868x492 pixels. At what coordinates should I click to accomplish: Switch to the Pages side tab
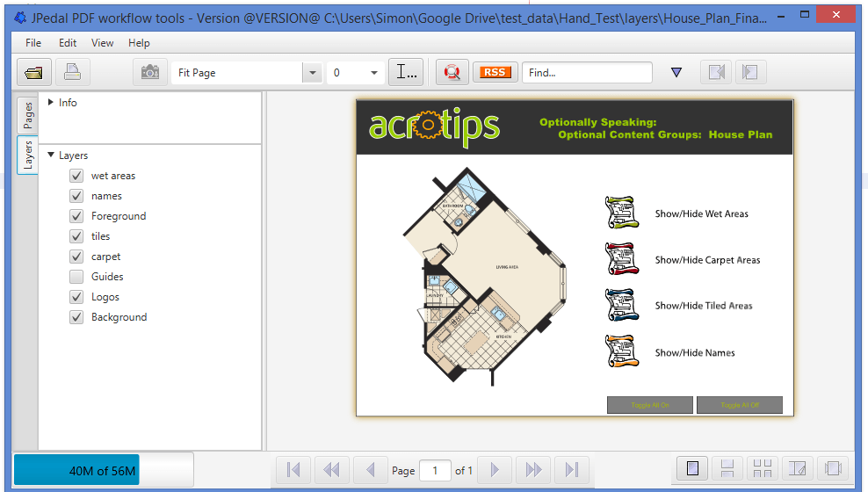coord(28,115)
